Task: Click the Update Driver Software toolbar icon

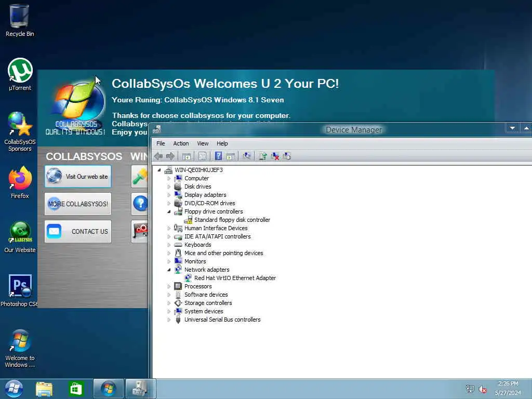Action: pyautogui.click(x=262, y=156)
